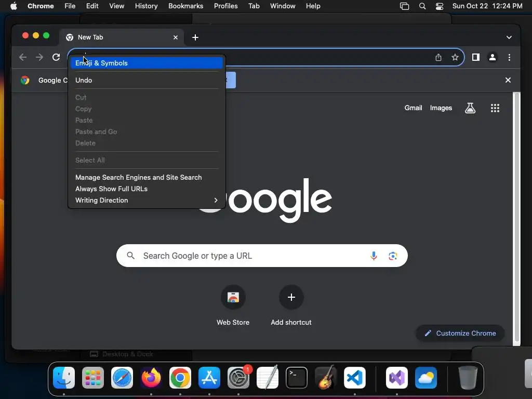
Task: Start voice search with microphone icon
Action: pos(374,256)
